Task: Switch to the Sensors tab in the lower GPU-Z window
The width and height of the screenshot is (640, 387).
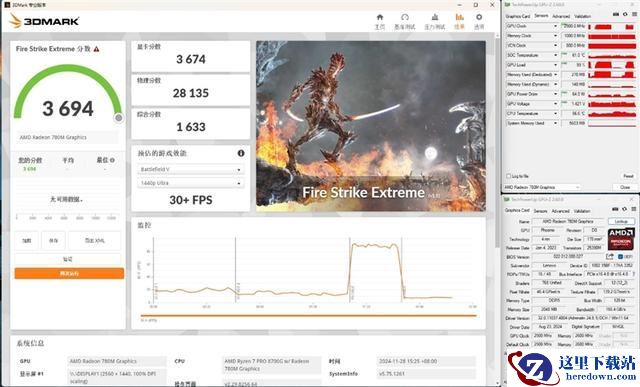Action: [540, 211]
